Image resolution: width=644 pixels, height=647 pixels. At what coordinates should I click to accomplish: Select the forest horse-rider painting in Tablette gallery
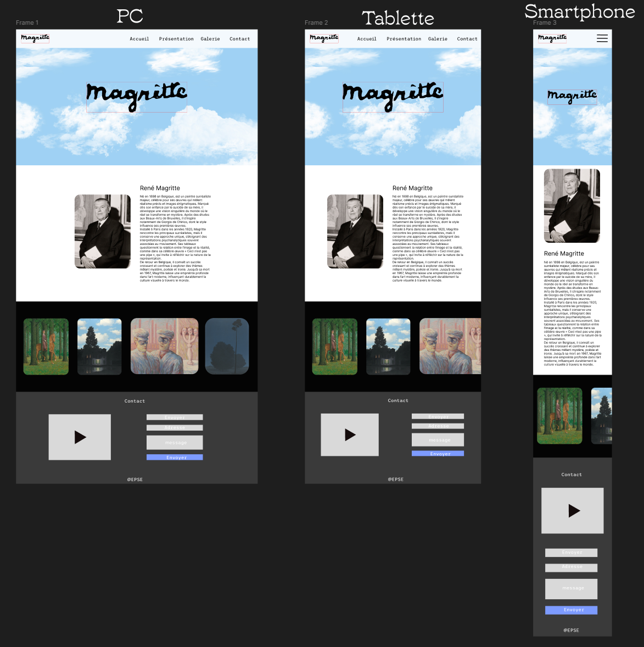[334, 346]
